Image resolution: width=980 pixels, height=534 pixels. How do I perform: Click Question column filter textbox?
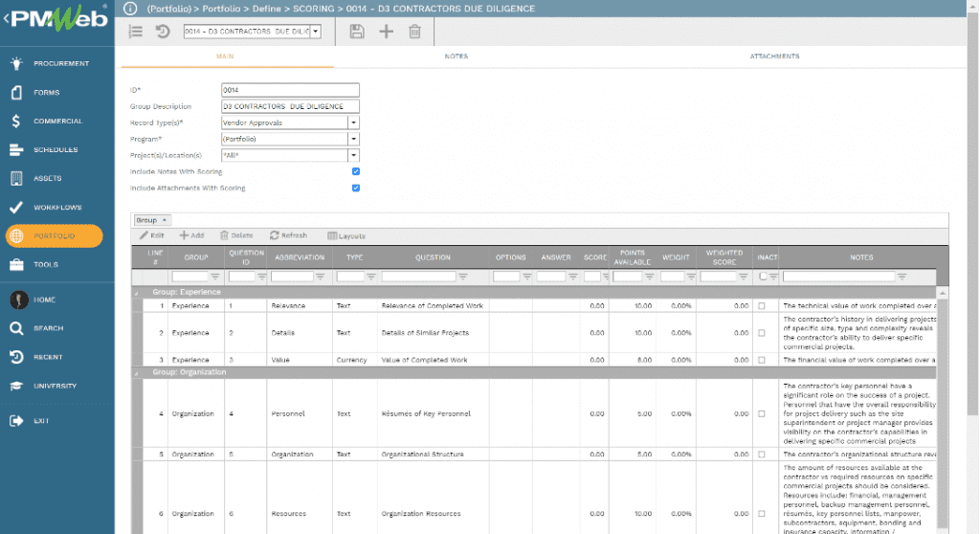point(419,277)
